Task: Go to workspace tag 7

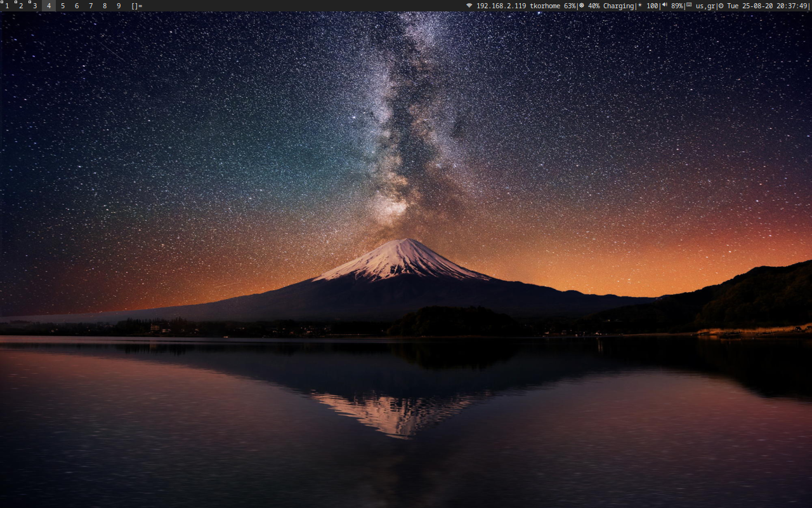Action: click(x=91, y=6)
